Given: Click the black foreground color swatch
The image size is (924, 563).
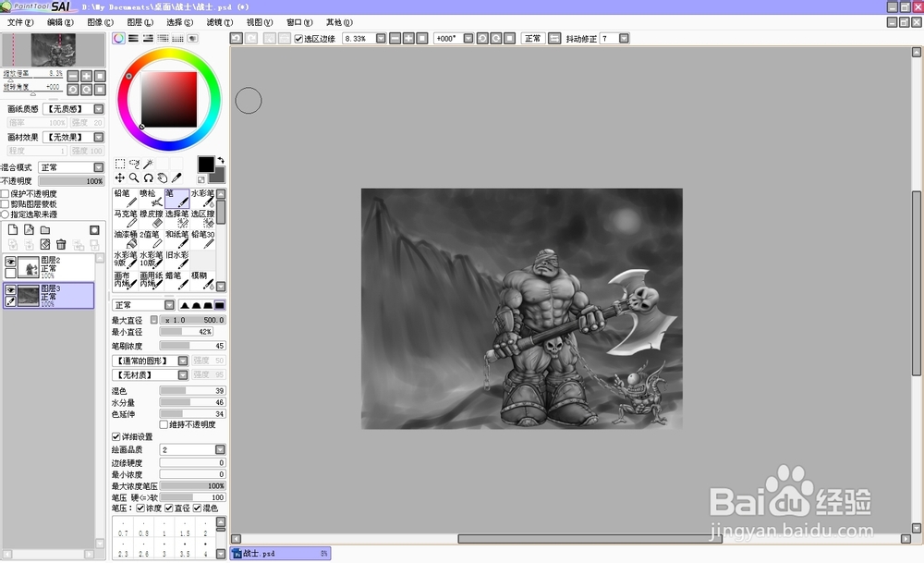Looking at the screenshot, I should pos(206,165).
